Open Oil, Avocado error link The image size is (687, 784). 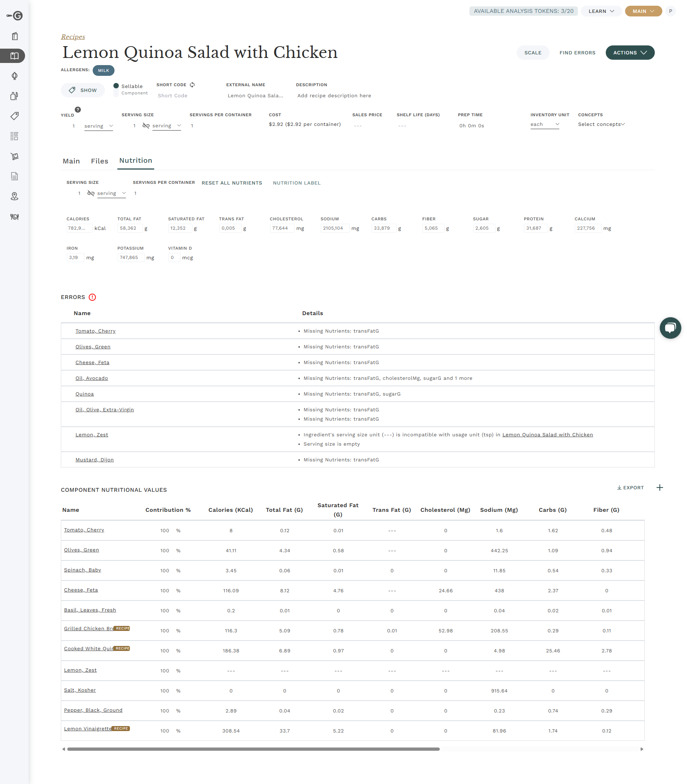(92, 378)
